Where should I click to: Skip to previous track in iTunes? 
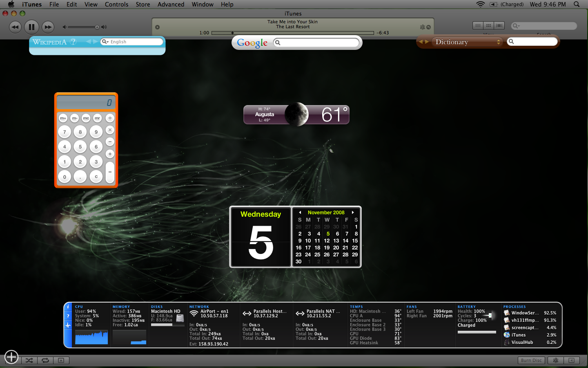click(x=15, y=27)
